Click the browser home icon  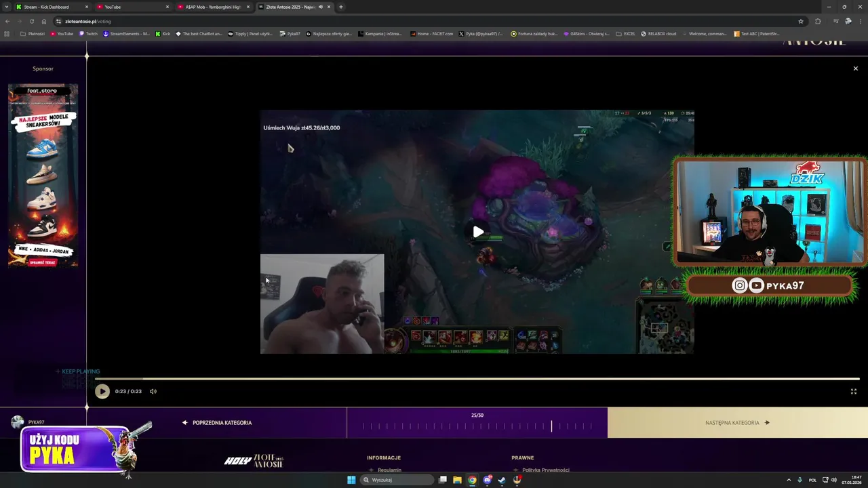[x=44, y=21]
